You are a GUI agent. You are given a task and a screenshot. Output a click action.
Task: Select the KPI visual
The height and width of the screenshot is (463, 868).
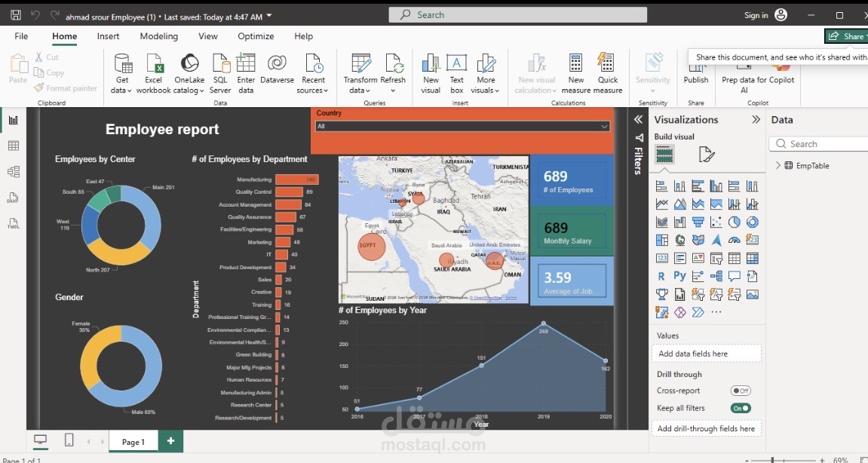[x=698, y=258]
